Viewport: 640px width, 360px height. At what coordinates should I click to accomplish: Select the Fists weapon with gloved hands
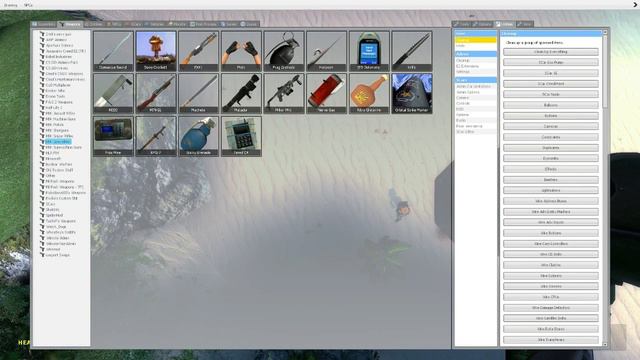pos(241,51)
